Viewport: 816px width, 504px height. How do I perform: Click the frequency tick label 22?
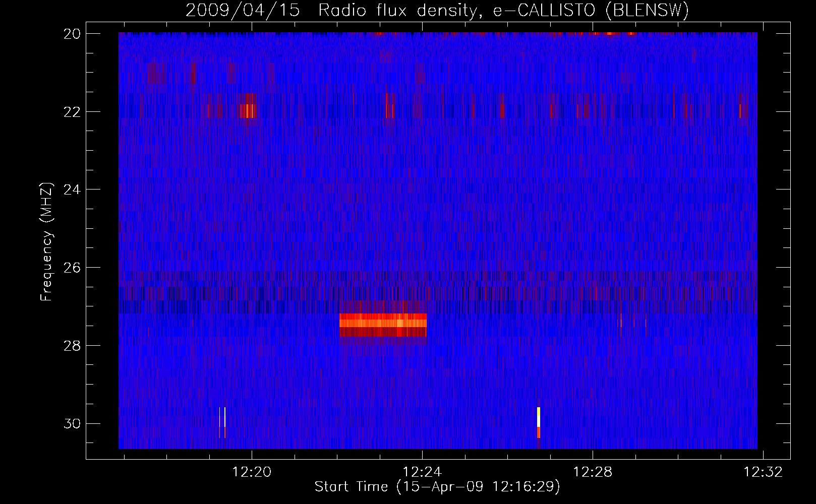[72, 112]
